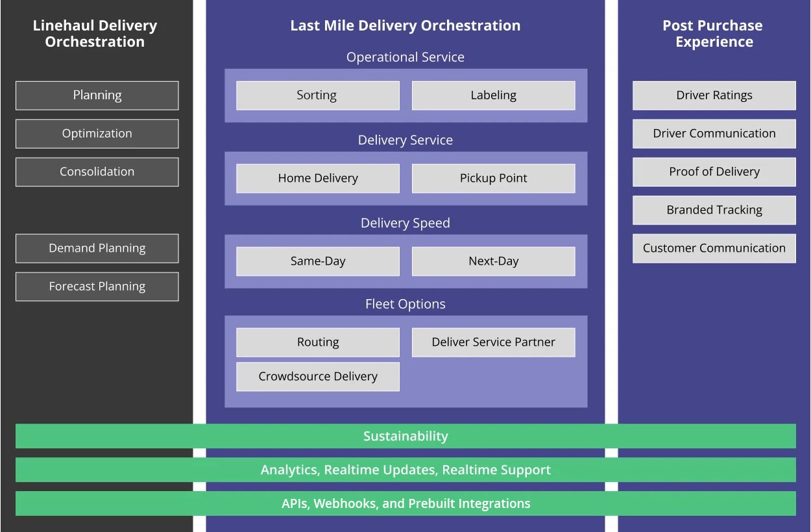Open Crowdsource Delivery box
The height and width of the screenshot is (532, 811).
[317, 377]
